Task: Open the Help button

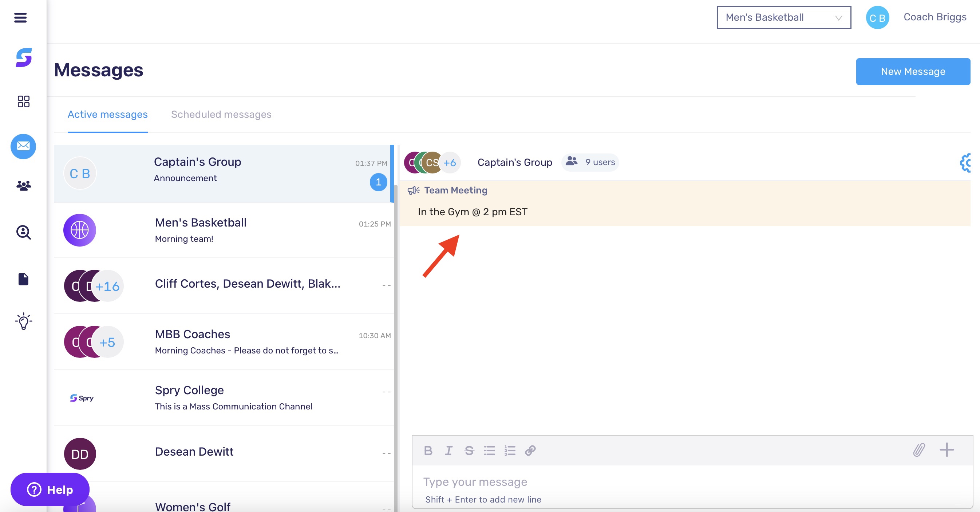Action: coord(50,489)
